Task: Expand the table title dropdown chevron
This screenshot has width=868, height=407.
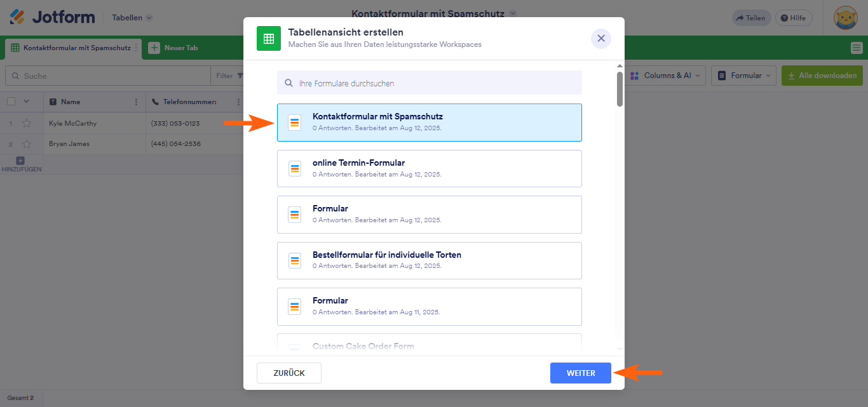Action: point(513,13)
